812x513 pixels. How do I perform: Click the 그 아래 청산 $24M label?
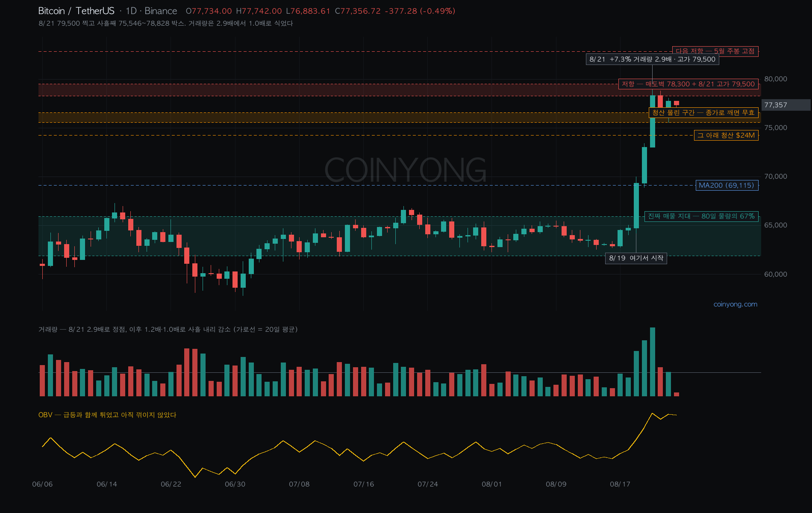click(x=726, y=136)
